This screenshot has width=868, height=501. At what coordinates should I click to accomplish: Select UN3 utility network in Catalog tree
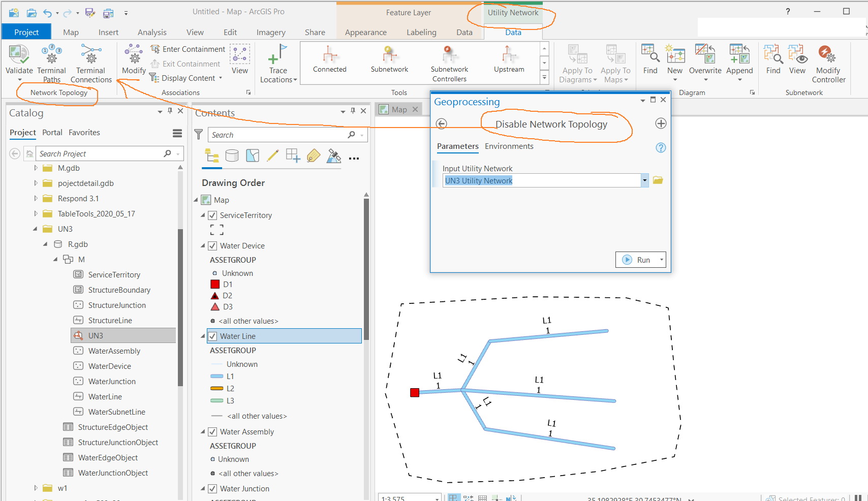pos(123,335)
